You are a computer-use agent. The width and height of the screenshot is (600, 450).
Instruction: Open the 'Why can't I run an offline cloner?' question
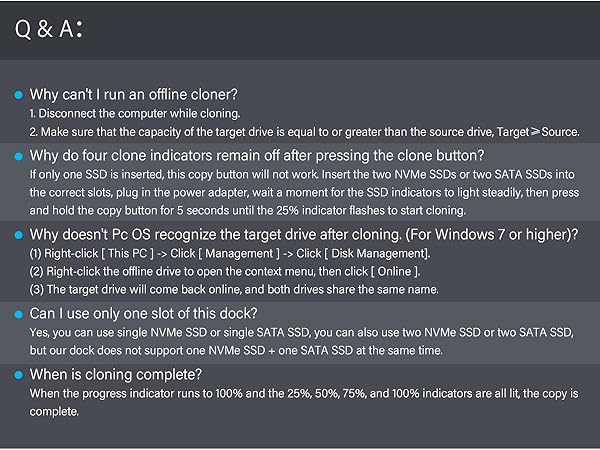[x=134, y=95]
